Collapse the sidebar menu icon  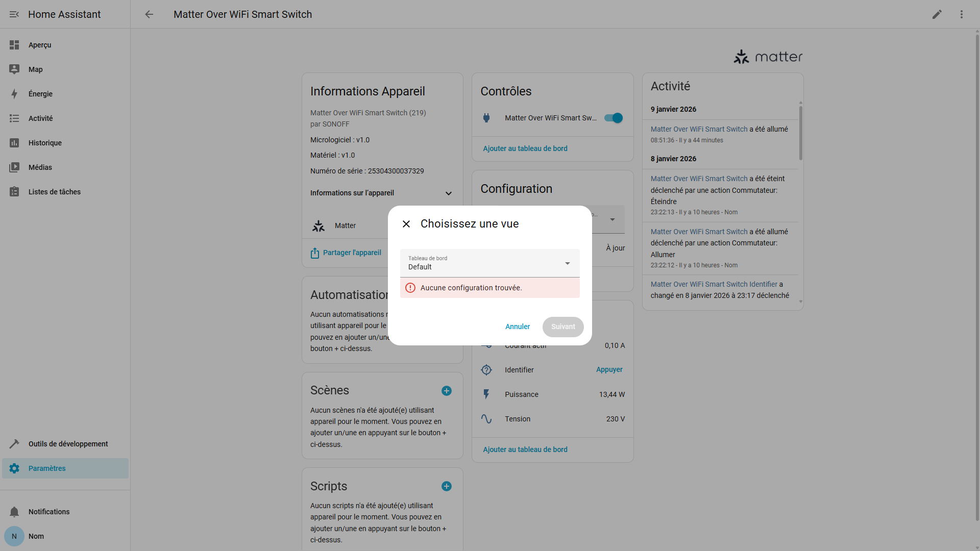pyautogui.click(x=14, y=14)
